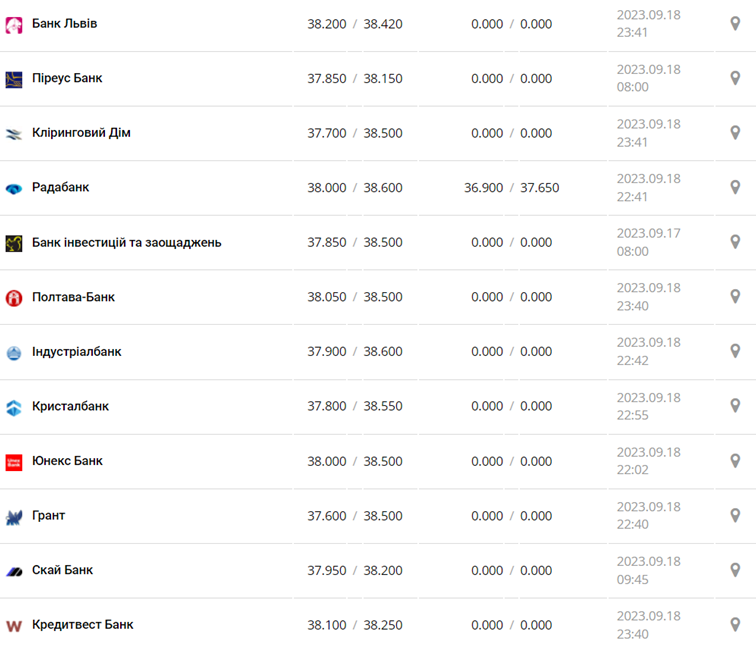Click the Скай Банк location pin
Image resolution: width=756 pixels, height=645 pixels.
tap(735, 570)
